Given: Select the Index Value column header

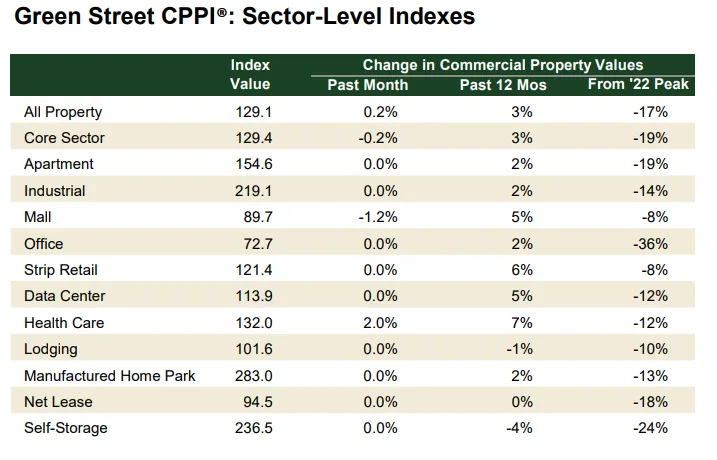Looking at the screenshot, I should tap(250, 75).
